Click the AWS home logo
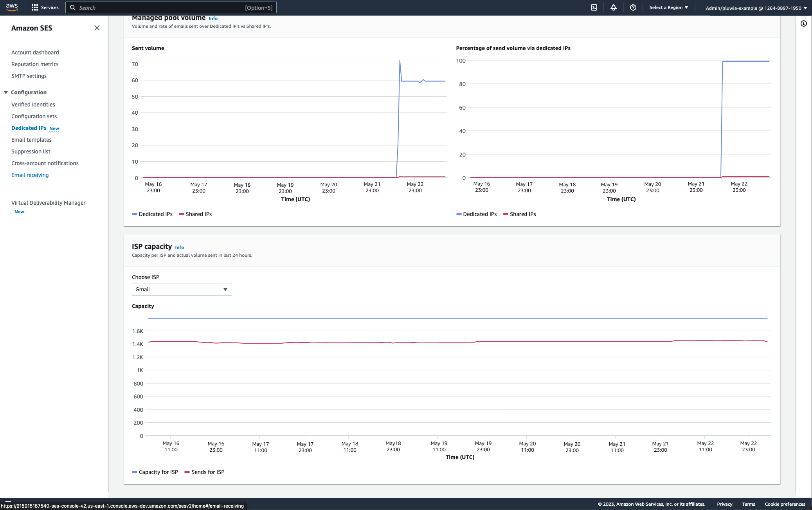The image size is (812, 510). [x=12, y=7]
